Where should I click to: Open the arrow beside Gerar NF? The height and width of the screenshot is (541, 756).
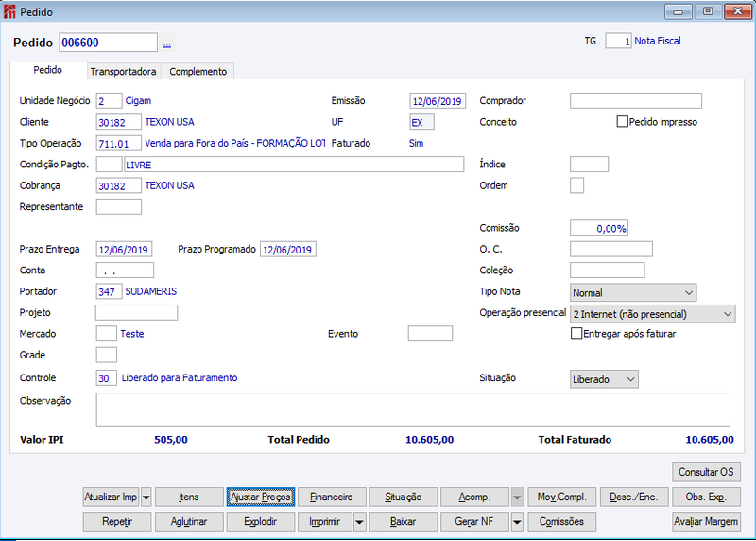pyautogui.click(x=517, y=522)
